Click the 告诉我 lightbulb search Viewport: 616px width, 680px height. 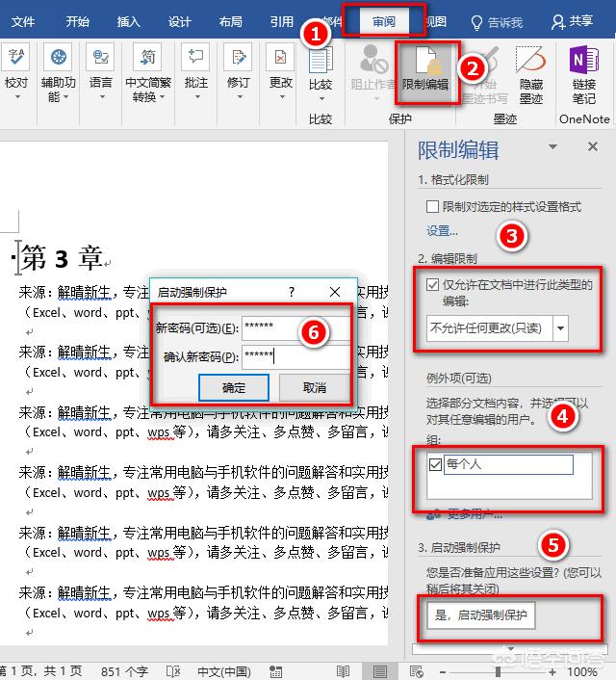pyautogui.click(x=497, y=22)
